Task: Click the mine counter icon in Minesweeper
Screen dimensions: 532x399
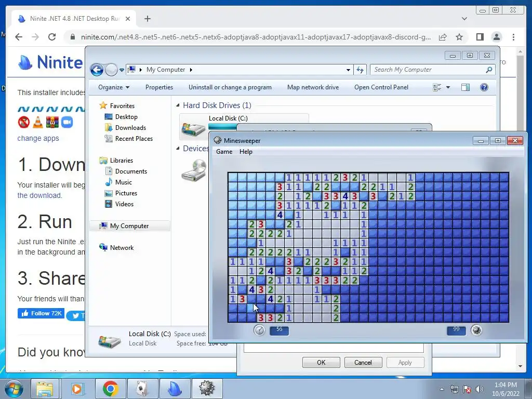Action: 476,330
